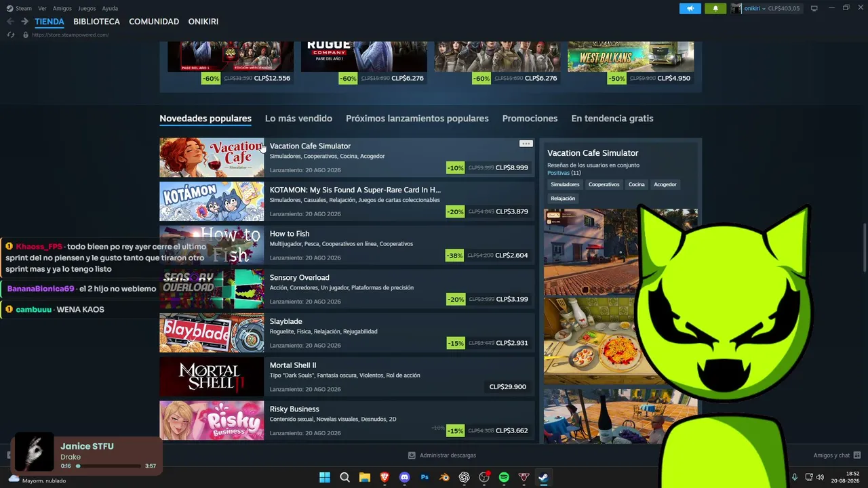Switch to the Promociones tab
Viewport: 868px width, 488px height.
(530, 119)
